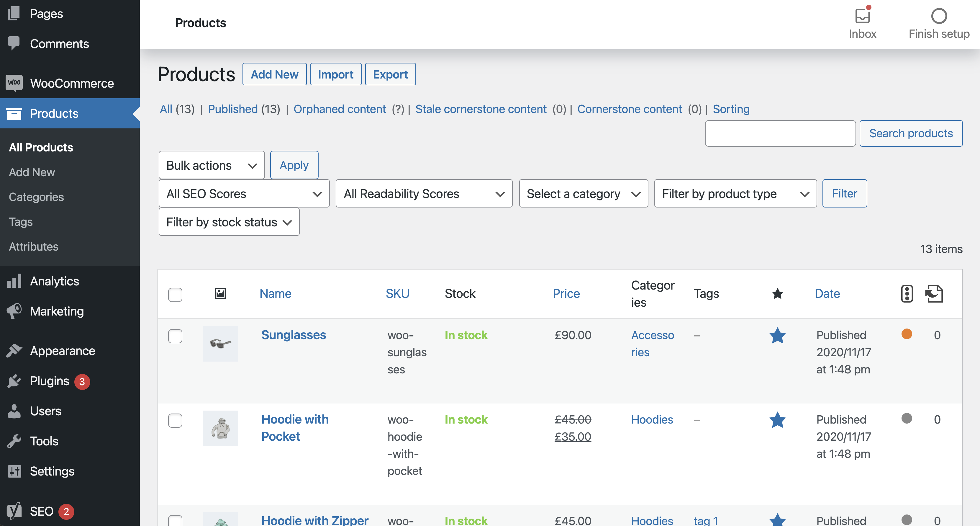
Task: Sort by the featured star column header
Action: click(x=777, y=294)
